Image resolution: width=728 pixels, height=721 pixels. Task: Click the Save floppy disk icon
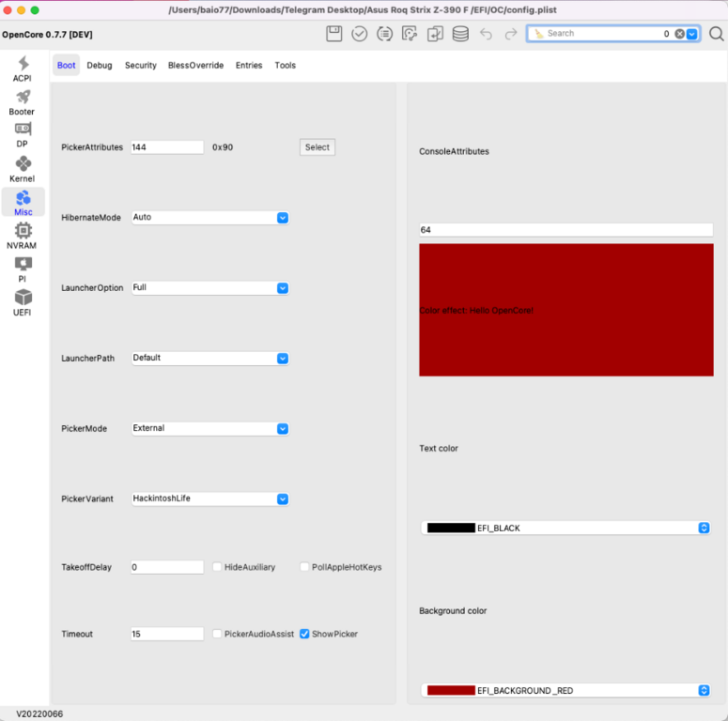[334, 34]
